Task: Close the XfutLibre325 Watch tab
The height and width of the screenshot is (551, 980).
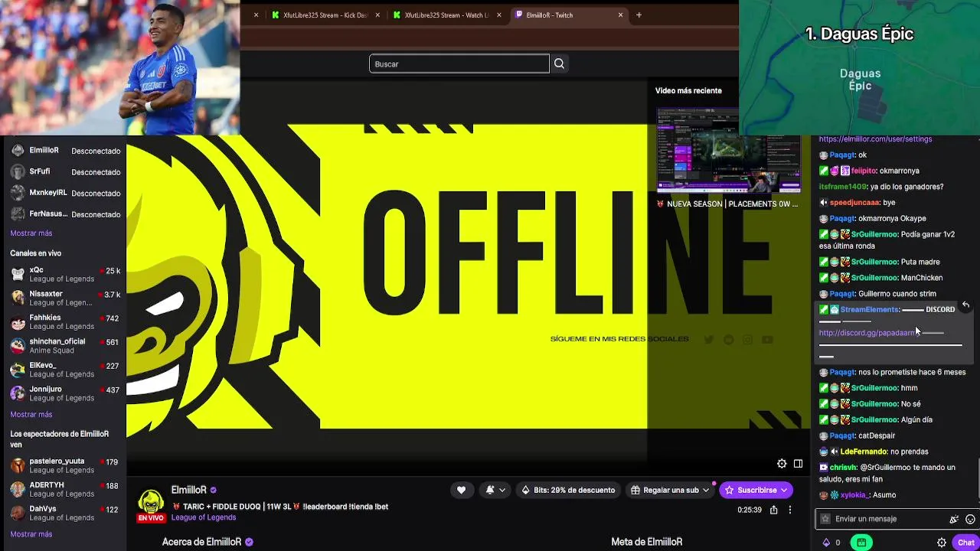Action: point(499,15)
